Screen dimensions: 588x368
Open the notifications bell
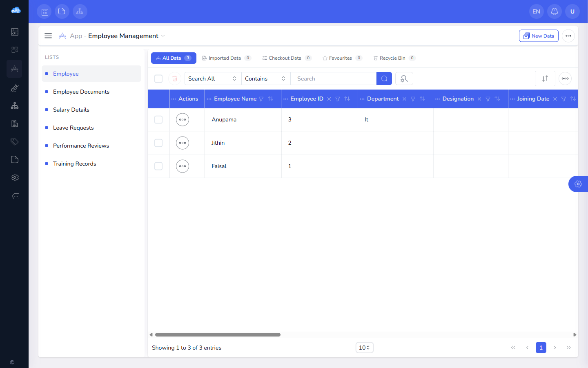pyautogui.click(x=555, y=11)
